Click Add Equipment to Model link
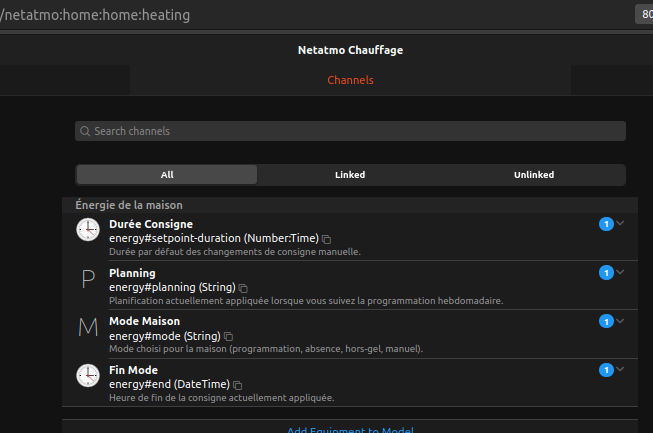The height and width of the screenshot is (433, 653). tap(350, 429)
